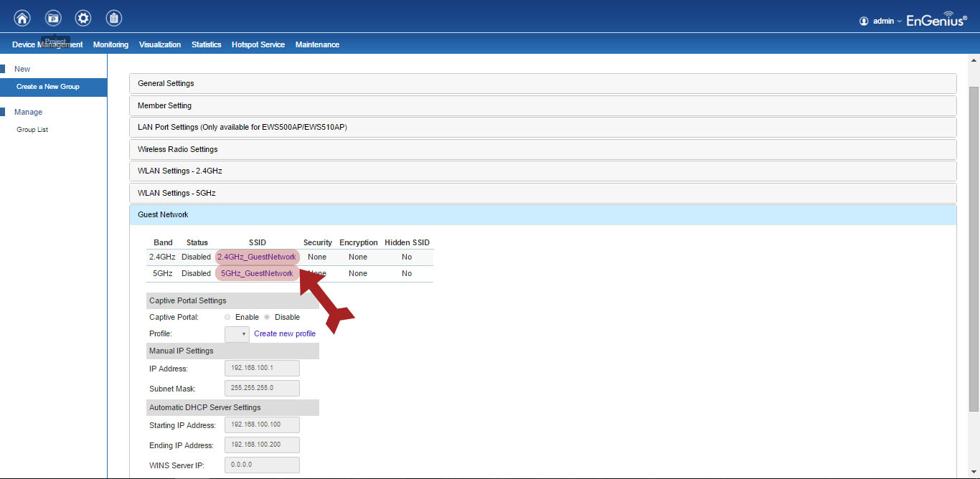Click the Home icon in top bar

pos(22,19)
